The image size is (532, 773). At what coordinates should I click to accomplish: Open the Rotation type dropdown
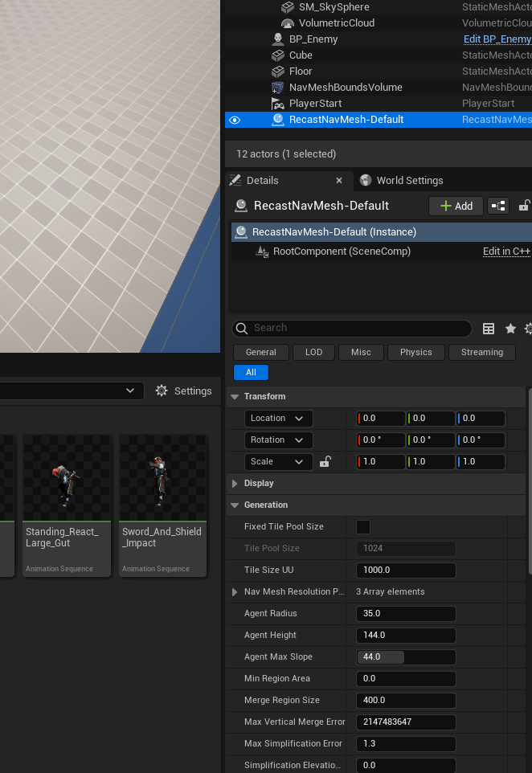279,440
